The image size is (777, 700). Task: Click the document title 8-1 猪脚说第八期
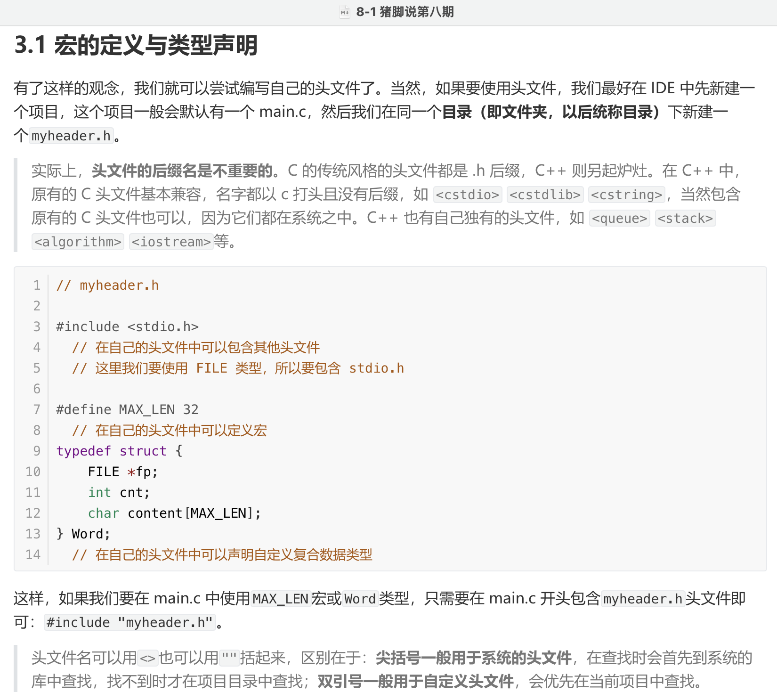pos(405,12)
